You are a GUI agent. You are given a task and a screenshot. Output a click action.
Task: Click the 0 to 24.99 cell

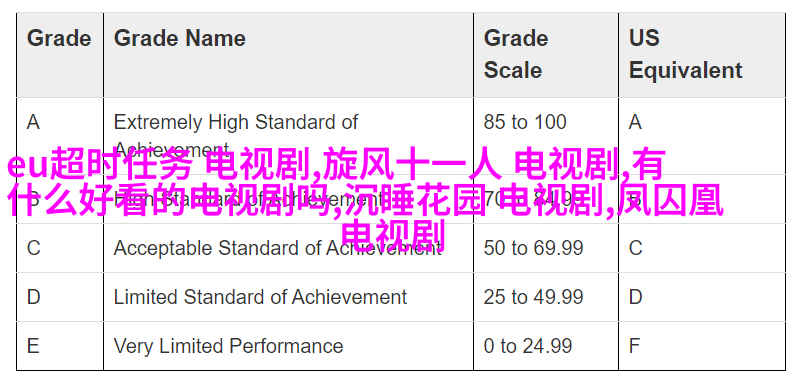point(546,346)
